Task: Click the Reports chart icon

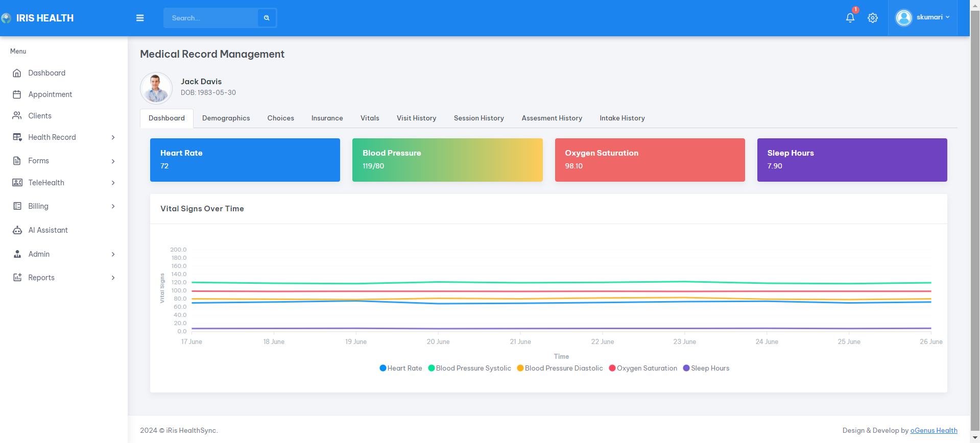Action: click(17, 278)
